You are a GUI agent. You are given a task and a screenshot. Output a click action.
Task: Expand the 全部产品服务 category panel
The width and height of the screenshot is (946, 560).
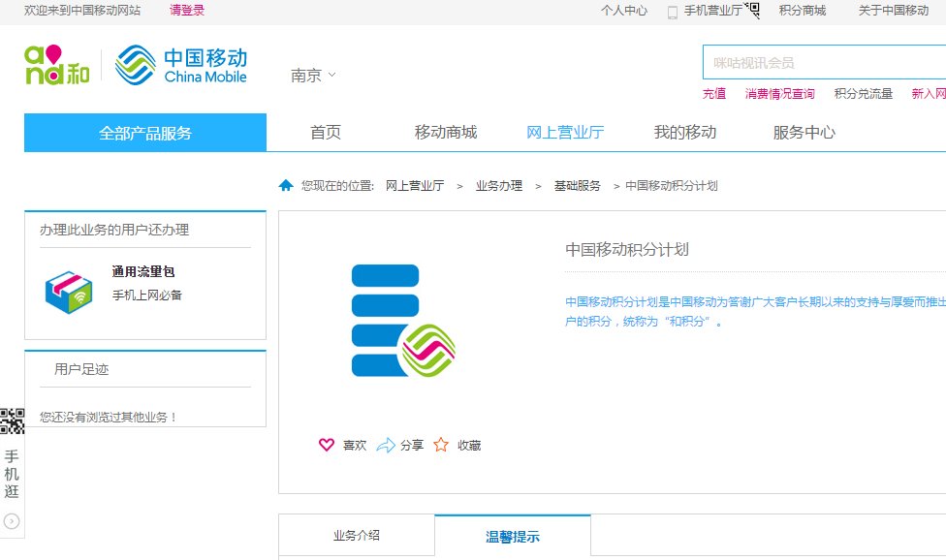click(x=143, y=132)
